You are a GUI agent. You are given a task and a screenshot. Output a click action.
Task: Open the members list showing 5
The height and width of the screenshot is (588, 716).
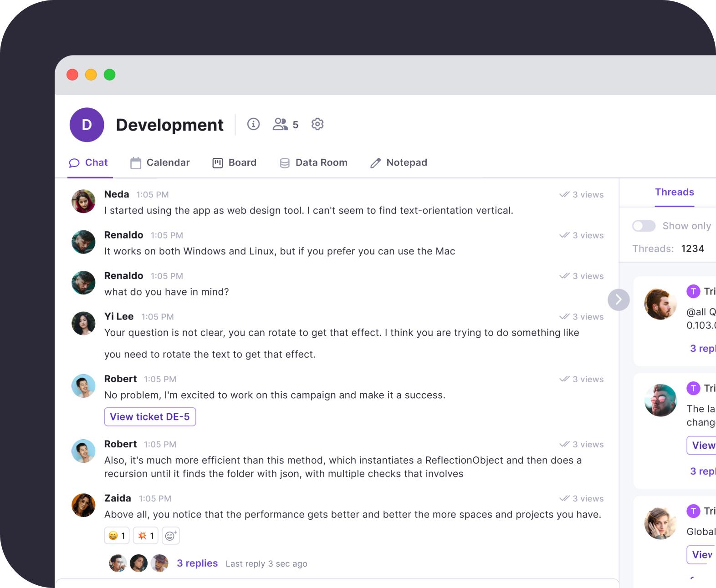tap(286, 124)
